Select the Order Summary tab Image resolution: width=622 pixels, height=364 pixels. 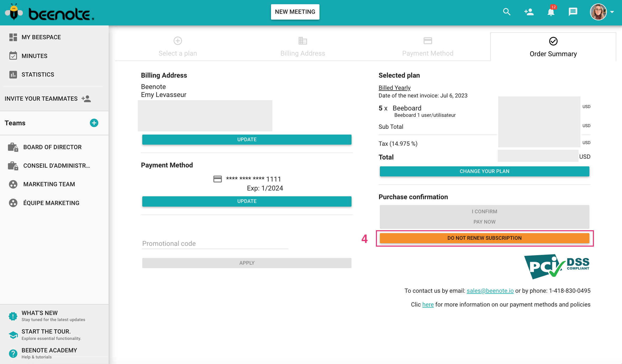553,47
